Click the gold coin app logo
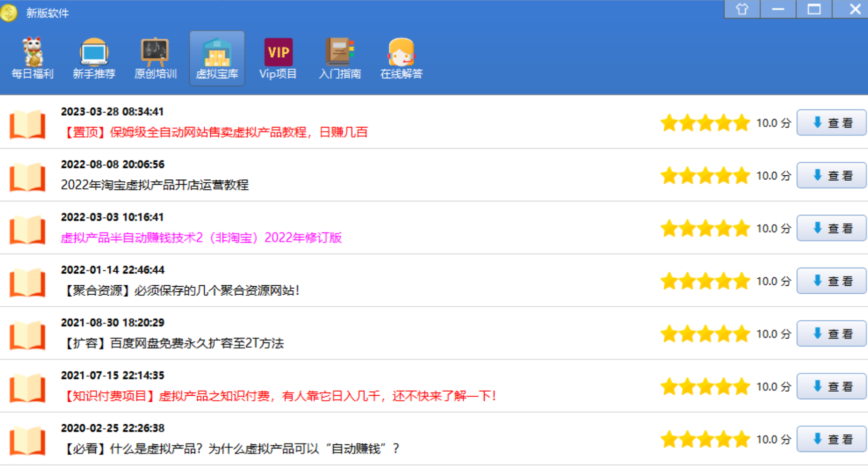This screenshot has height=466, width=868. (x=9, y=13)
